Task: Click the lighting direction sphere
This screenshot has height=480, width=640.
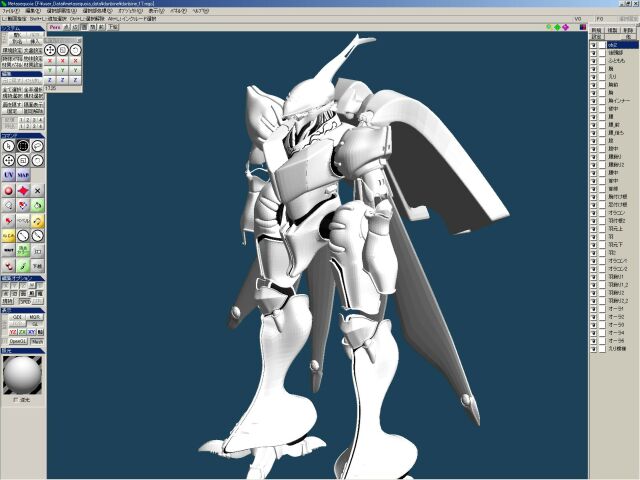Action: 22,375
